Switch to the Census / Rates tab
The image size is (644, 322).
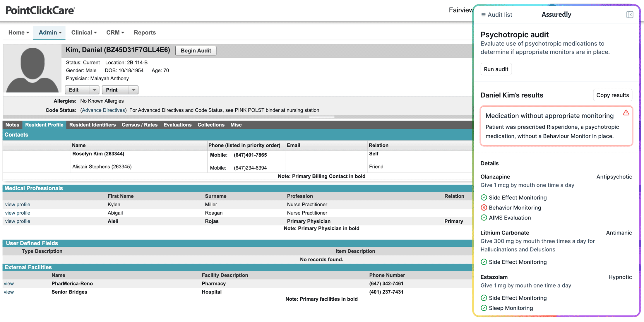(140, 125)
